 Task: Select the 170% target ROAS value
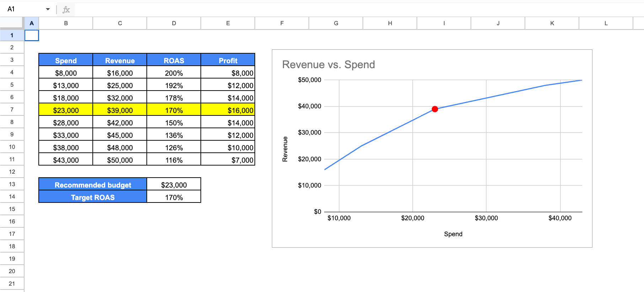point(174,197)
